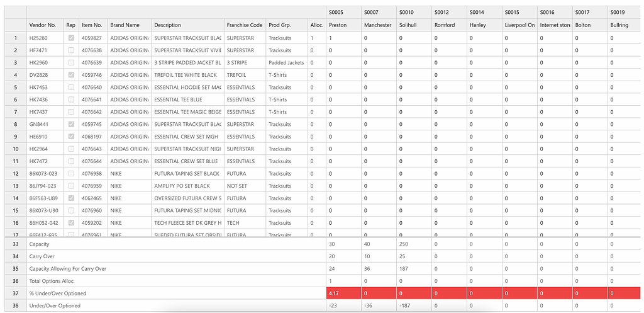Click Preston carry over value 20
Screen dimensions: 644x313
click(x=343, y=256)
